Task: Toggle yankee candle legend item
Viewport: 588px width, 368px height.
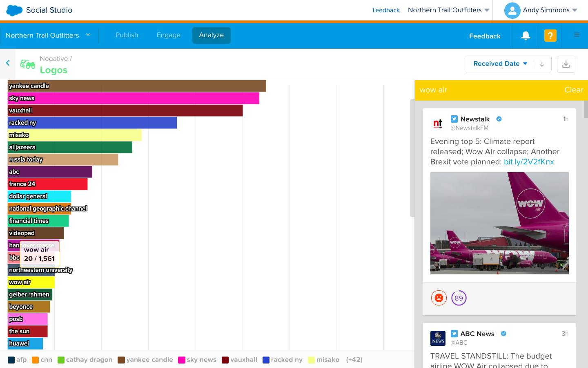Action: (145, 360)
